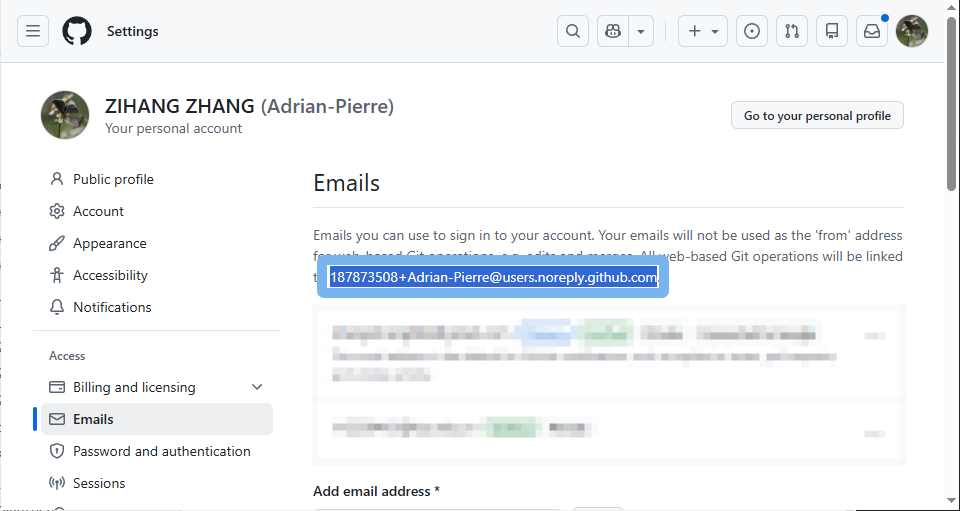The image size is (960, 511).
Task: Click Go to your personal profile
Action: [x=817, y=115]
